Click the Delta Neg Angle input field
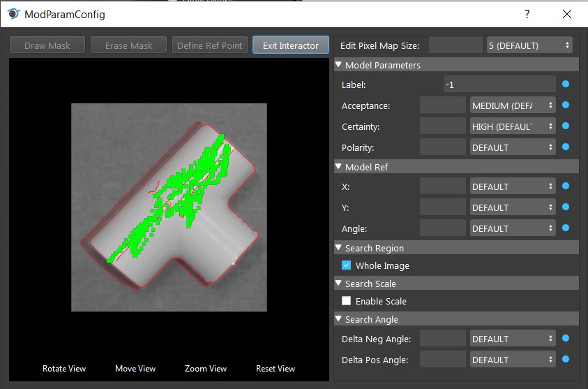Image resolution: width=588 pixels, height=389 pixels. [x=442, y=339]
